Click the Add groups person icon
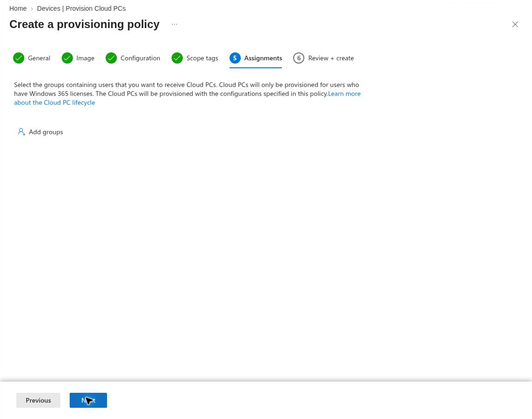Screen dimensions: 532x419 click(x=22, y=132)
